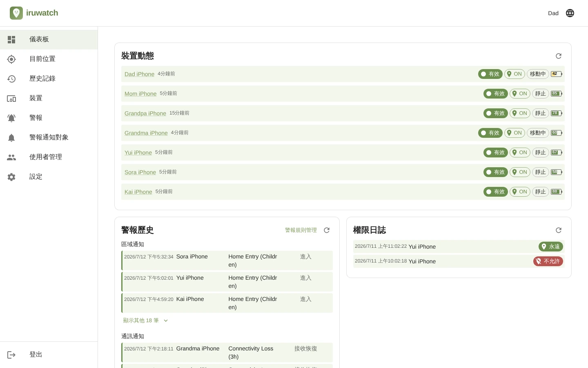
Task: Click Kai iPhone Home Entry alert row
Action: tap(227, 303)
